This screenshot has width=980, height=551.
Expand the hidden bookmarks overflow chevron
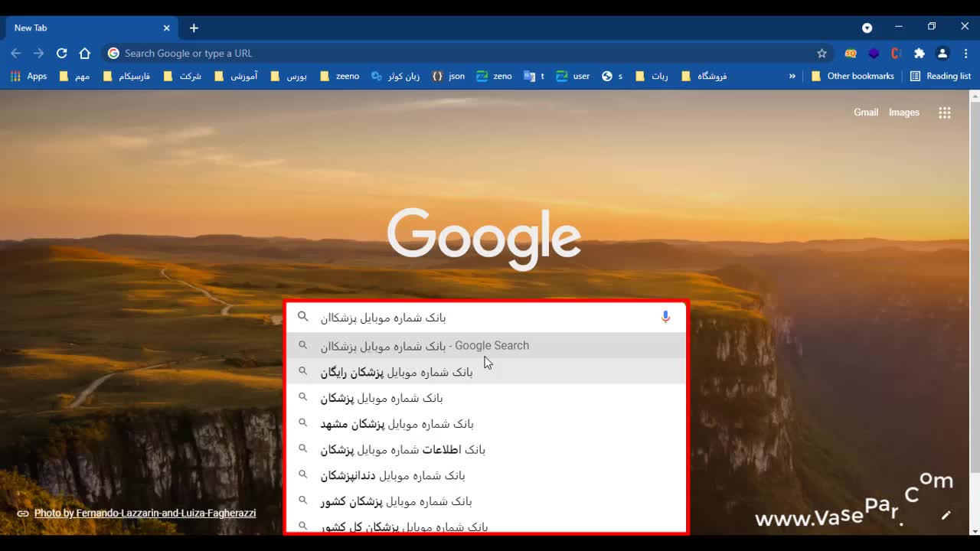coord(792,77)
